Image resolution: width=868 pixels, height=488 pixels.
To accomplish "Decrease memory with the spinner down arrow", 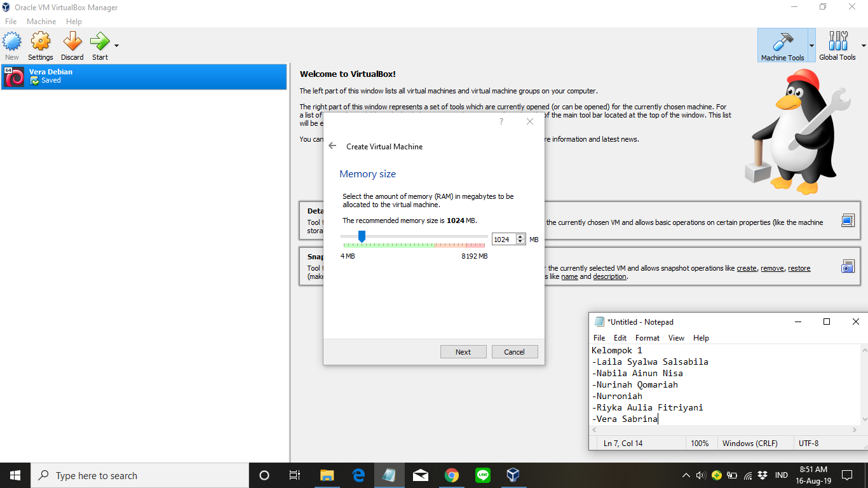I will click(520, 242).
